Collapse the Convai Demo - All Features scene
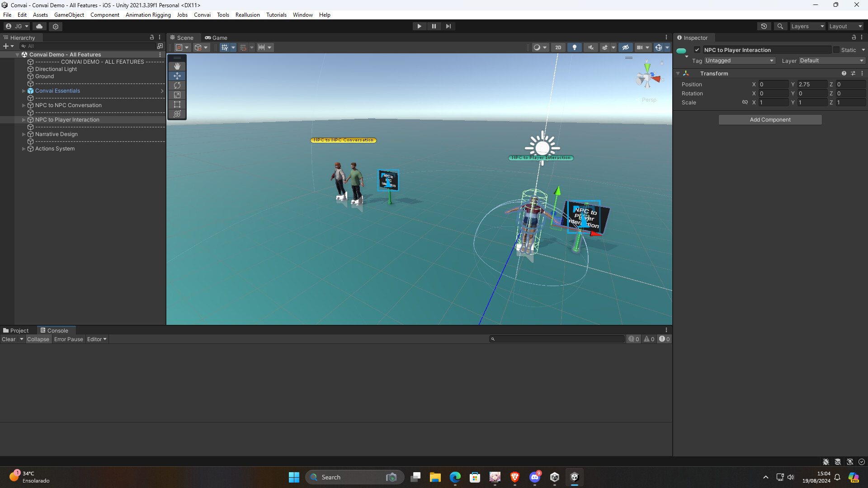This screenshot has height=488, width=868. click(x=17, y=55)
